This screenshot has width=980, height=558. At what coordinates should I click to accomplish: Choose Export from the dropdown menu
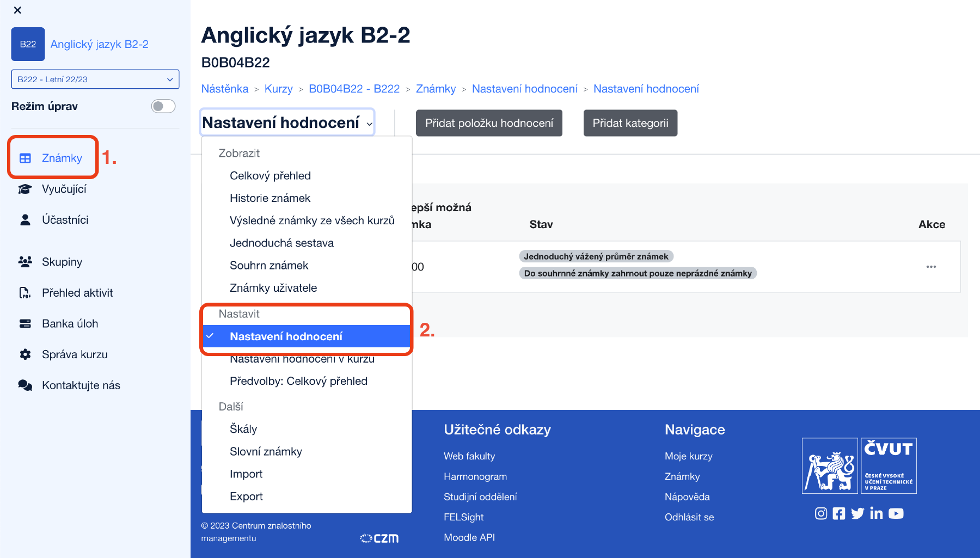tap(246, 496)
